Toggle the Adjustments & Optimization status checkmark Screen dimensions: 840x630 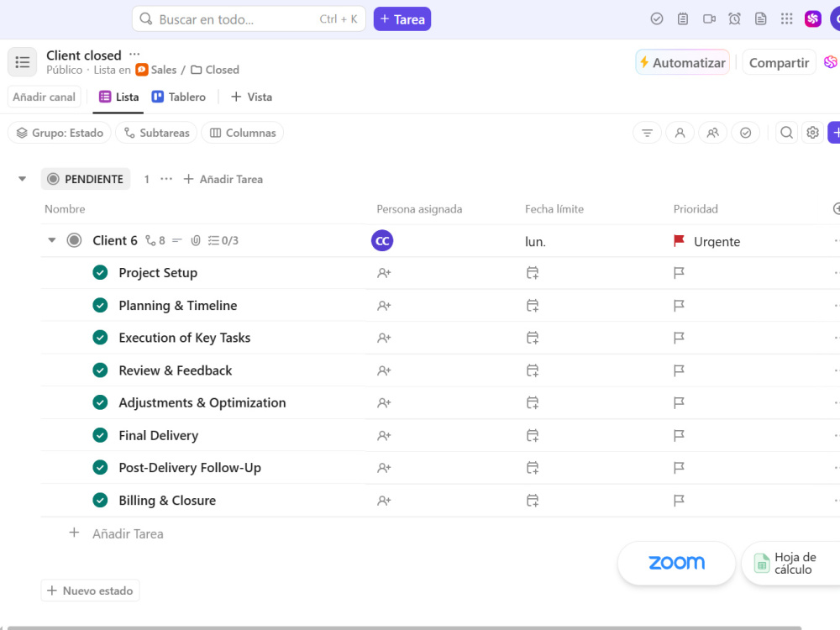point(100,402)
